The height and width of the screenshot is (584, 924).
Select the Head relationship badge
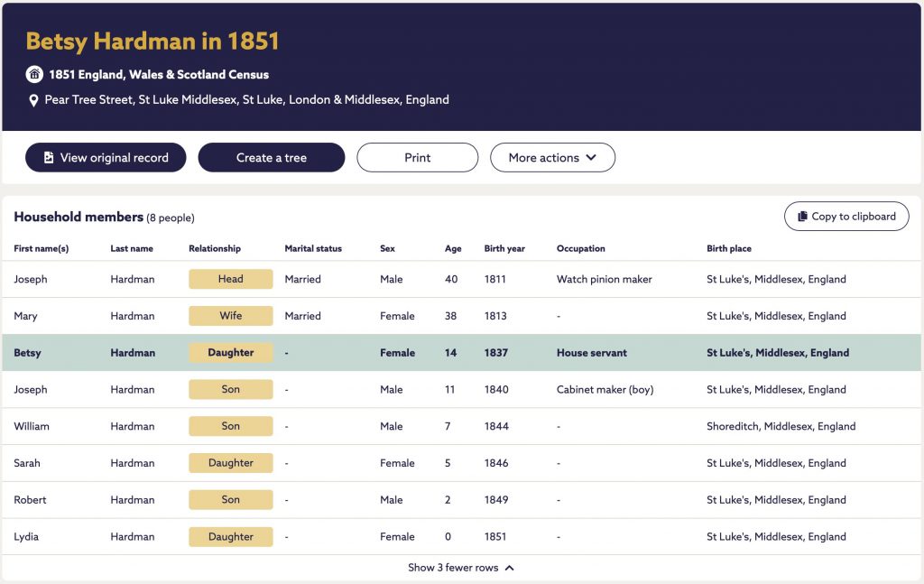(230, 279)
